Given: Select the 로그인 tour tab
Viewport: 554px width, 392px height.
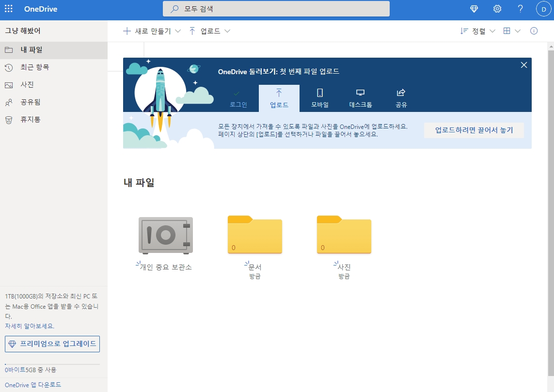Looking at the screenshot, I should coord(238,98).
